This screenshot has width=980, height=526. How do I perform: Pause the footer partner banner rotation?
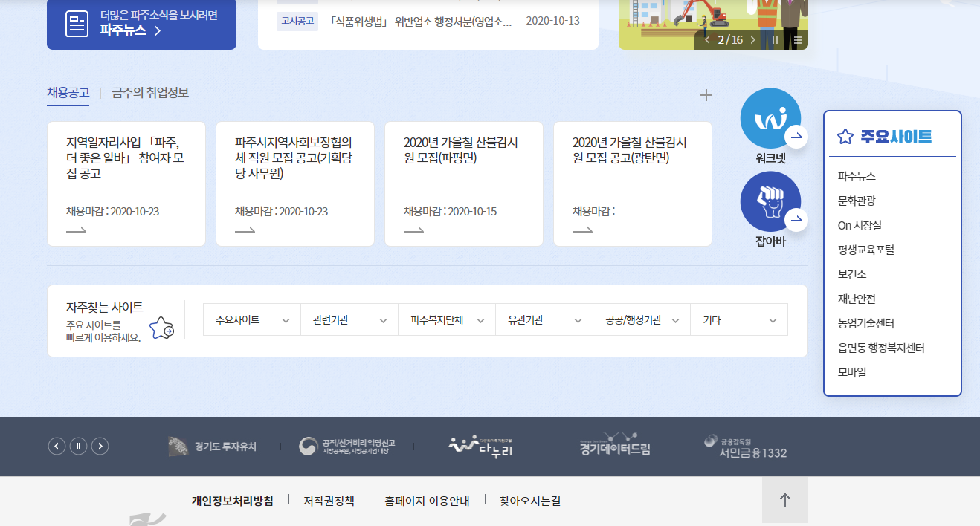[78, 446]
